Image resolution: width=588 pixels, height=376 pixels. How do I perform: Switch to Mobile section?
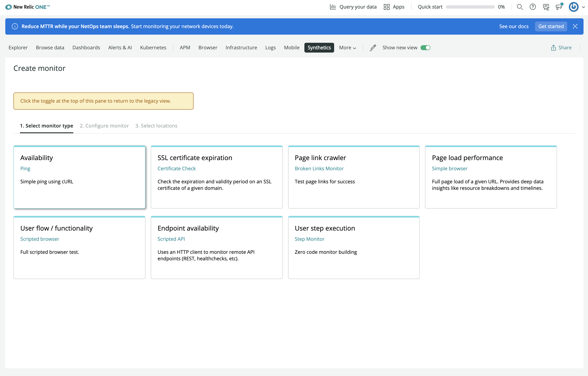click(292, 48)
